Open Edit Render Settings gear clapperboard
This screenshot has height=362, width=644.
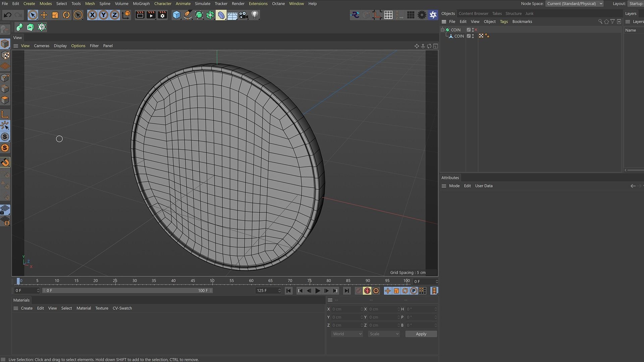[x=163, y=15]
